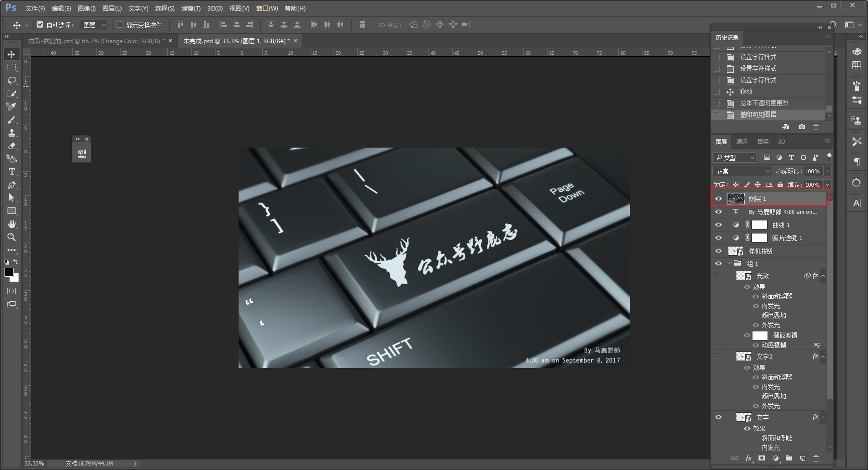Click the background color swatch
868x470 pixels.
[x=16, y=278]
